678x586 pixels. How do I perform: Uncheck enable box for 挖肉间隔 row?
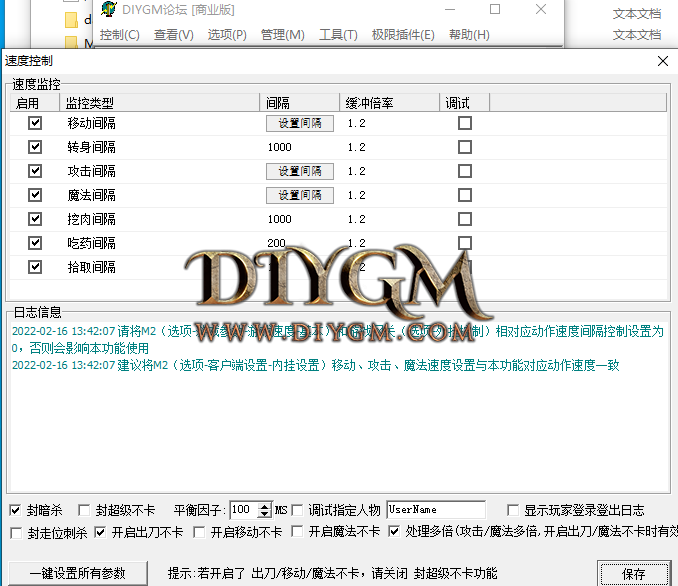[x=35, y=219]
